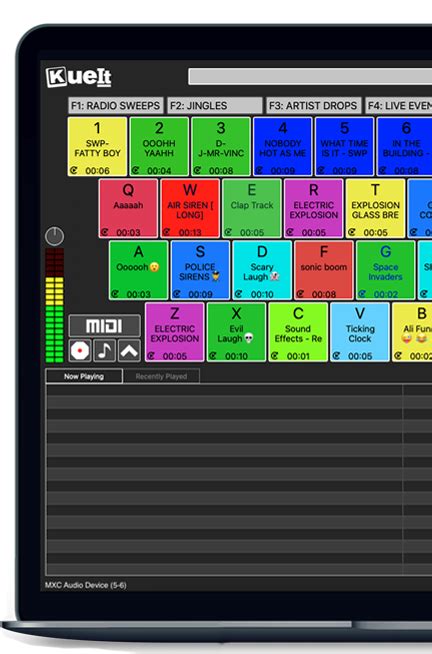
Task: Click loop icon on B Ali Fun pad
Action: [x=398, y=355]
